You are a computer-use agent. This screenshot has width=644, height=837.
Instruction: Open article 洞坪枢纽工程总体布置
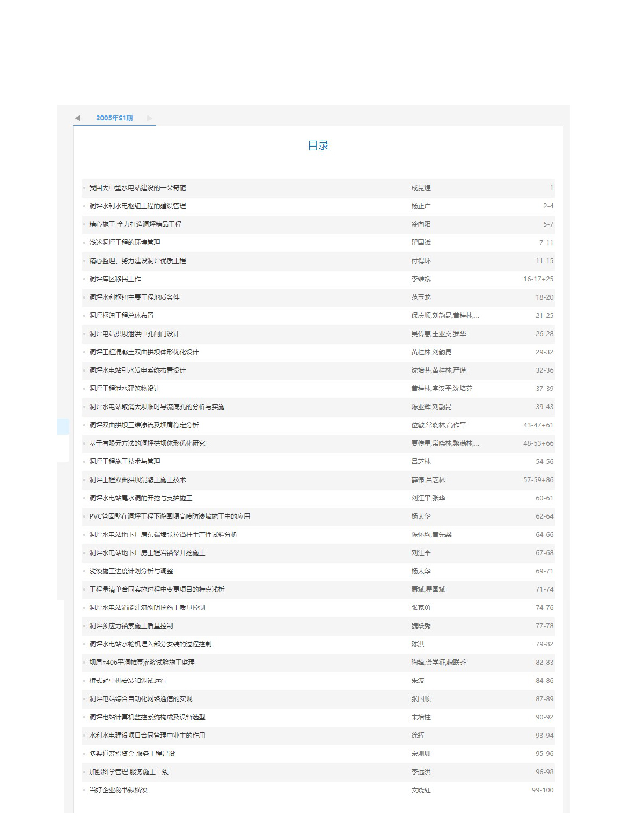point(121,316)
